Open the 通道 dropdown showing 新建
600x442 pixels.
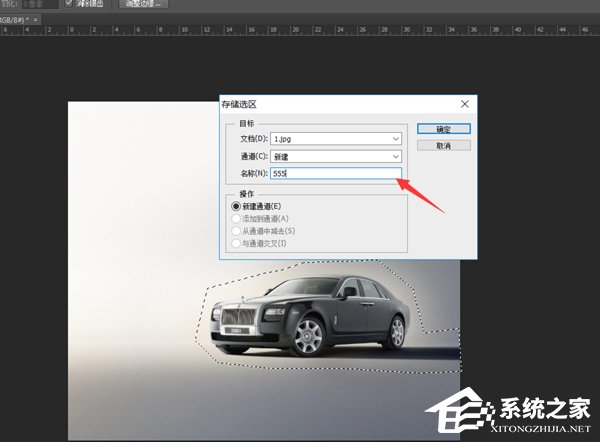click(x=336, y=156)
